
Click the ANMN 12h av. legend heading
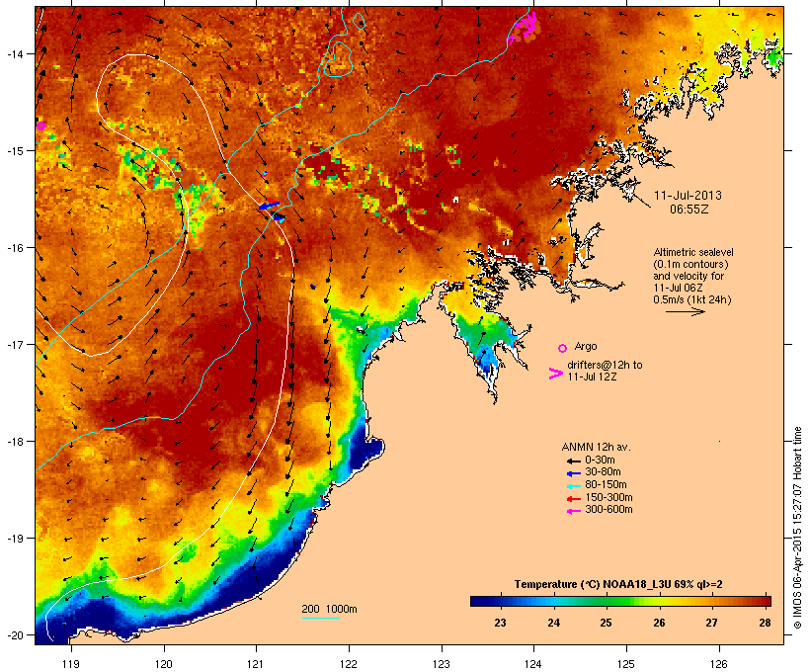(596, 447)
